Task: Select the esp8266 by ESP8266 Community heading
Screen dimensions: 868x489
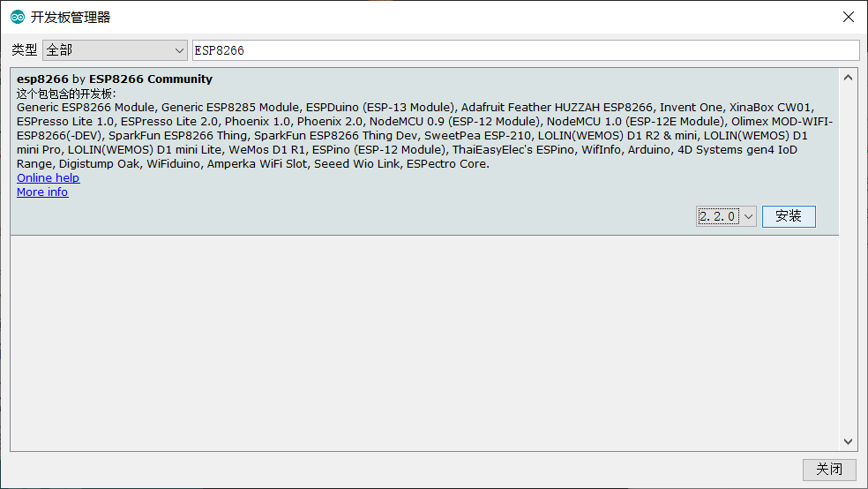Action: tap(115, 79)
